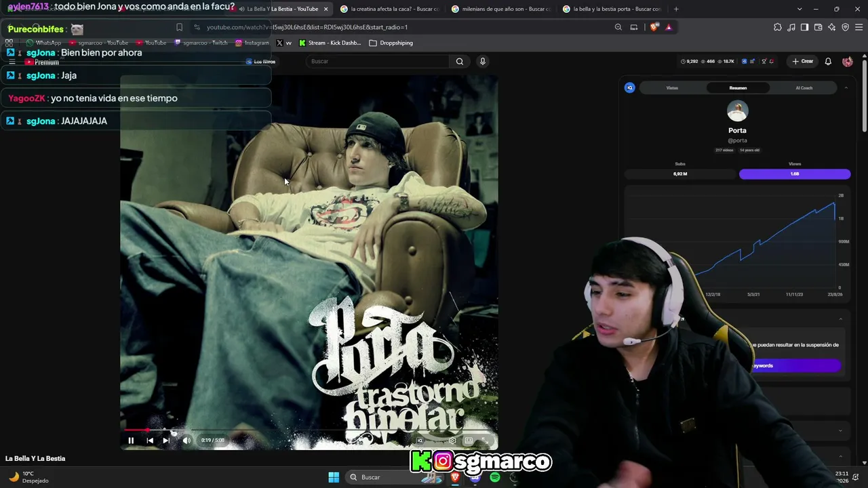Switch to the AI Coach tab
Screen dimensions: 868x488
(x=804, y=87)
